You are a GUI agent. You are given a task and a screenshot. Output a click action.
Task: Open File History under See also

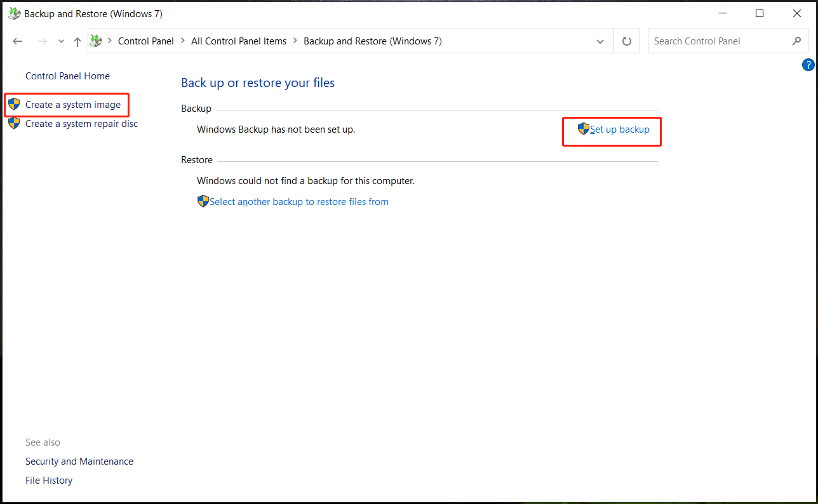pyautogui.click(x=48, y=480)
